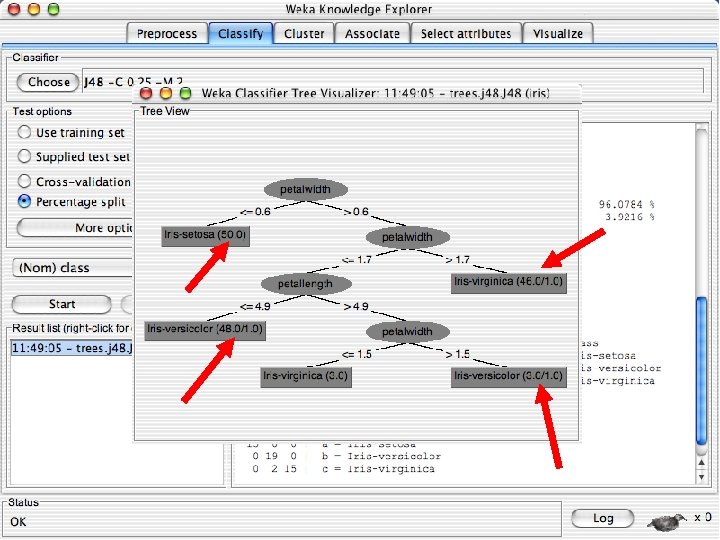Click the <= 4.9 branch label
This screenshot has width=720, height=540.
tap(255, 306)
